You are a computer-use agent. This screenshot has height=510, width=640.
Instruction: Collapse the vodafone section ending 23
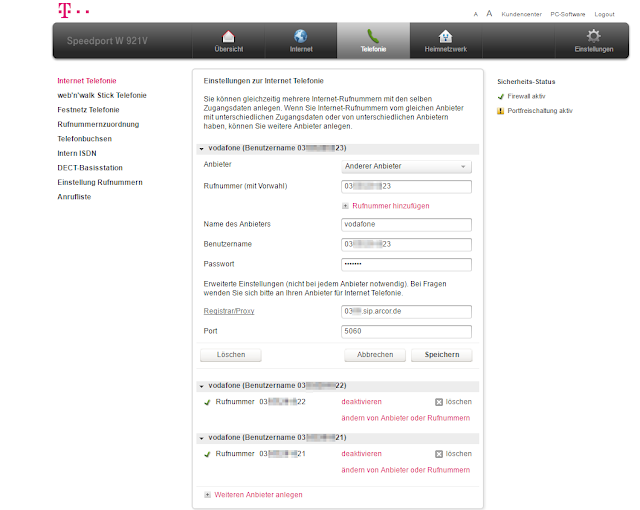[x=201, y=149]
